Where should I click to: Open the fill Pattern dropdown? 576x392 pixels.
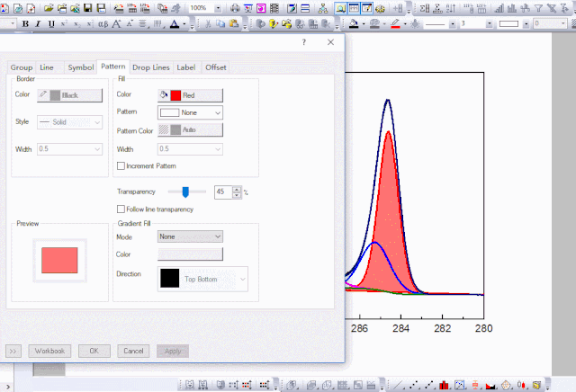(x=190, y=113)
